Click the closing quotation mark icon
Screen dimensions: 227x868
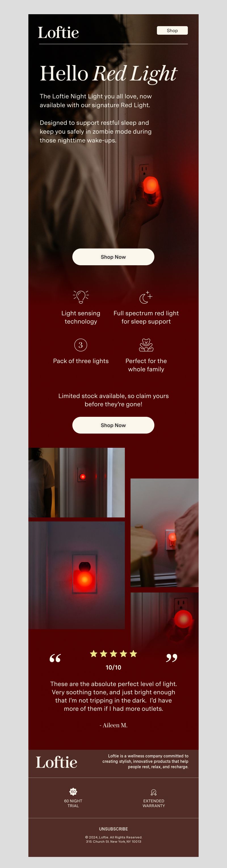point(171,658)
